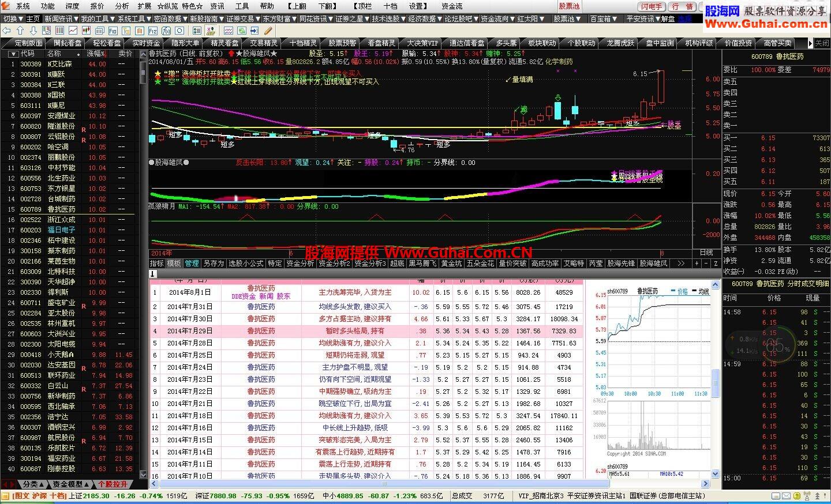
Task: Sort the stock list by 代码 column
Action: coord(27,54)
